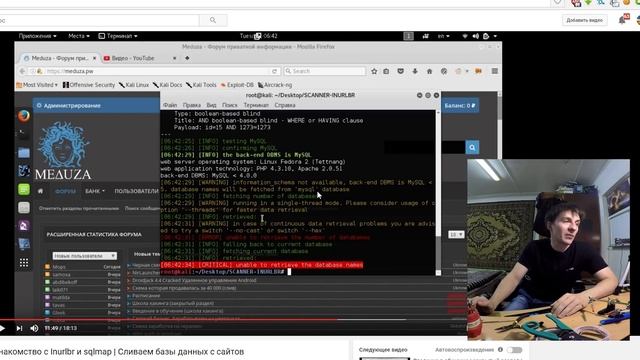The width and height of the screenshot is (640, 360).
Task: Close the Meduza tab
Action: pyautogui.click(x=94, y=58)
